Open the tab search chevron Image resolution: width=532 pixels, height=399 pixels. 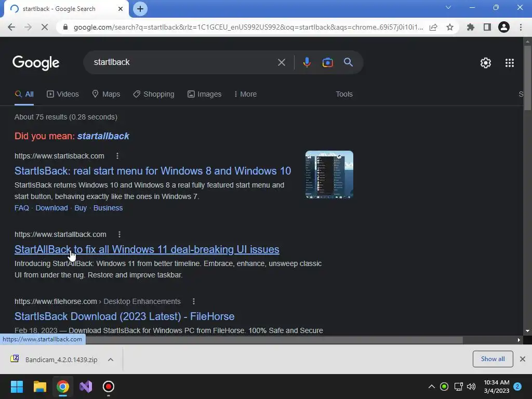448,7
